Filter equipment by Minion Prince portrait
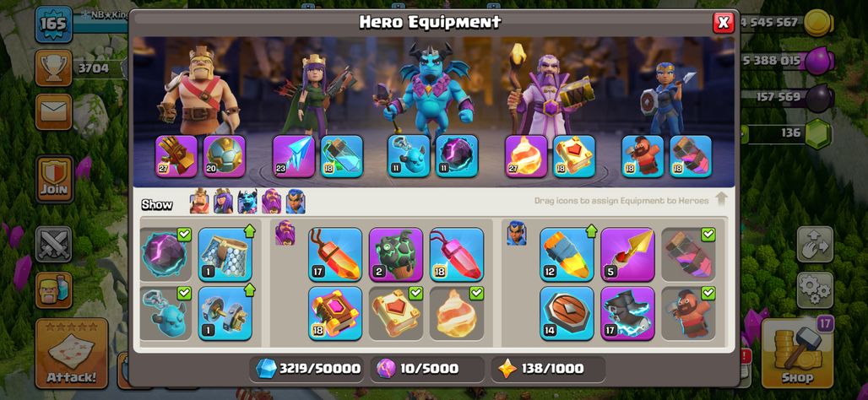The width and height of the screenshot is (868, 400). click(x=247, y=202)
